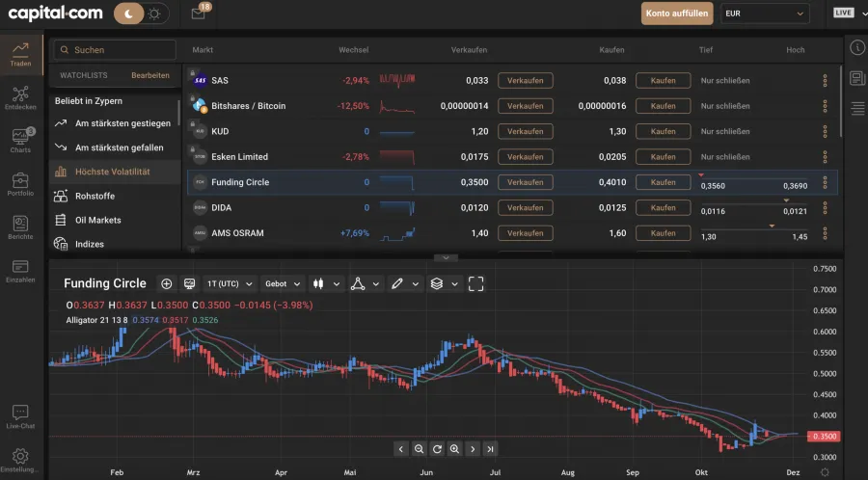Image resolution: width=868 pixels, height=480 pixels.
Task: Select Rohstoffe category
Action: pos(113,196)
